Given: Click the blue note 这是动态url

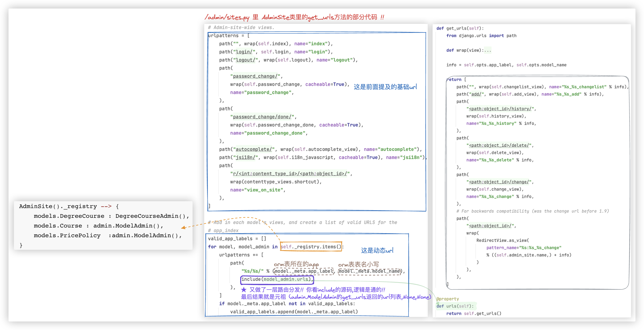Looking at the screenshot, I should [377, 250].
